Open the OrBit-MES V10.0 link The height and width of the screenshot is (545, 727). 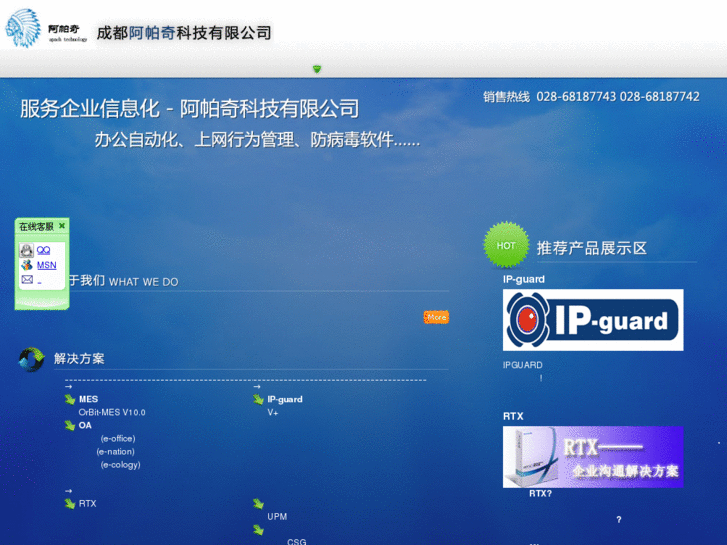click(112, 412)
